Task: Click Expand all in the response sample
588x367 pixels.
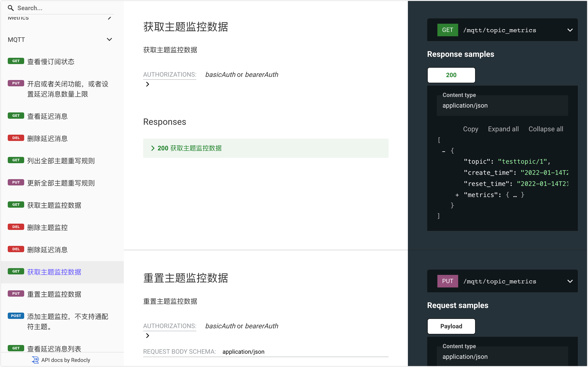Action: click(503, 129)
